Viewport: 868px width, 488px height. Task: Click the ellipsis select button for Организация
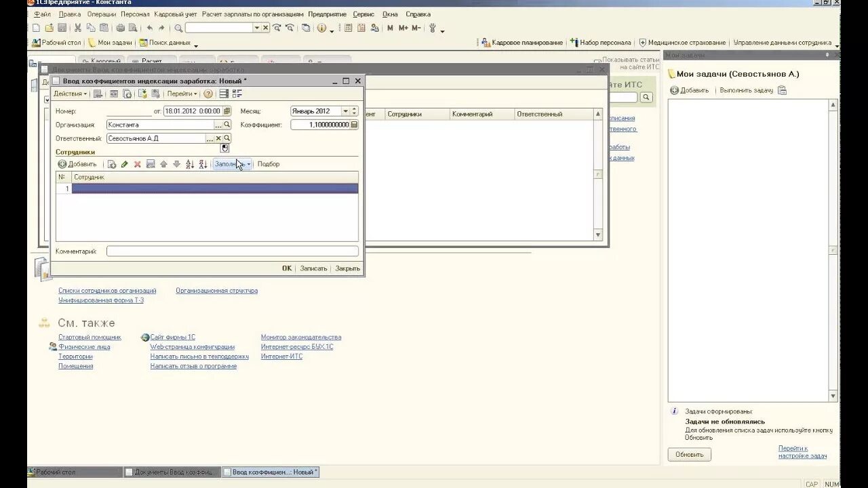[x=218, y=125]
